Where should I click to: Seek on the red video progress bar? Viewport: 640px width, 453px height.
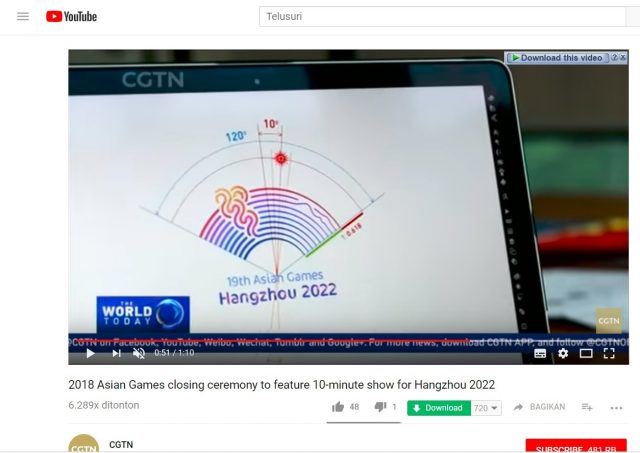(349, 340)
